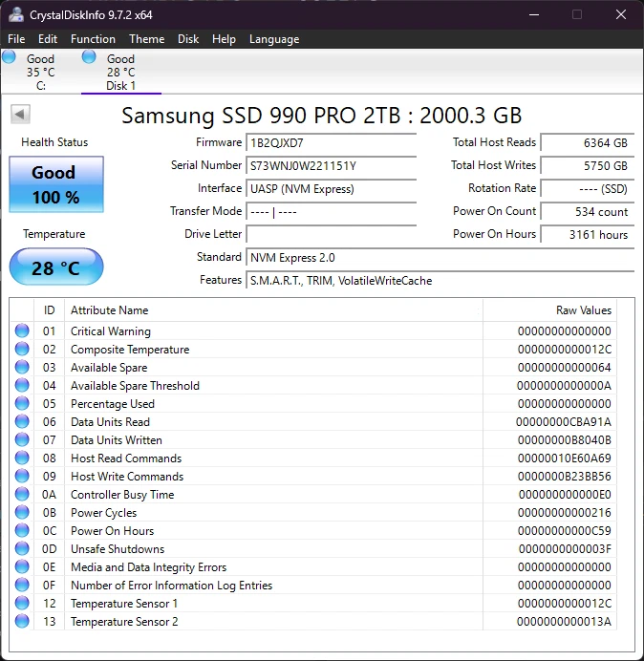Click the 28 °C temperature button

[56, 267]
